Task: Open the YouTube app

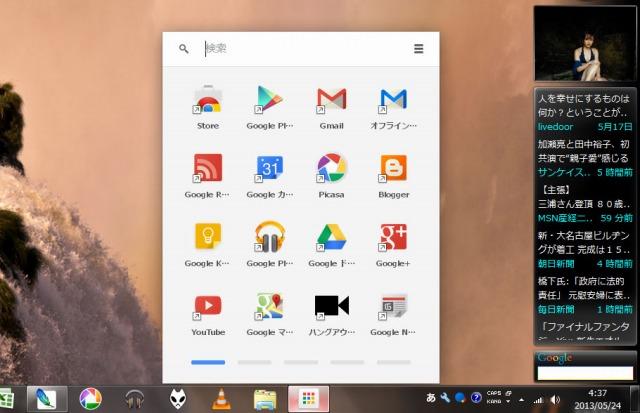Action: click(208, 306)
